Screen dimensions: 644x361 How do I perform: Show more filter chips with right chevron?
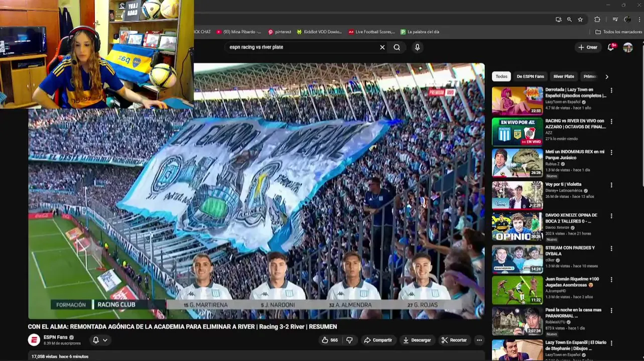606,77
